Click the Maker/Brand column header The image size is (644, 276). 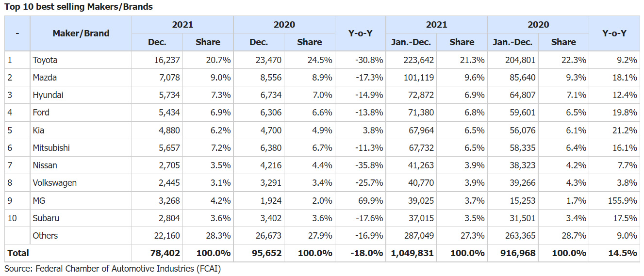coord(81,33)
